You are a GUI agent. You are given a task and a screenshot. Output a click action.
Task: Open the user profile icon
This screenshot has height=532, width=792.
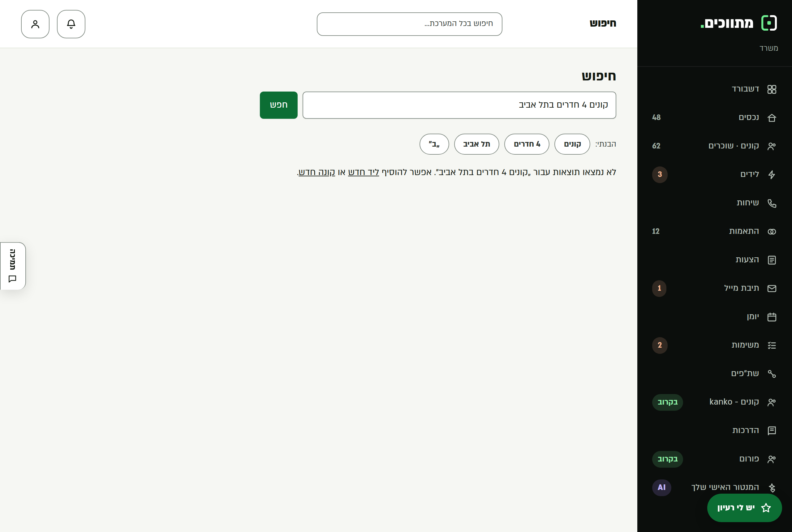35,24
